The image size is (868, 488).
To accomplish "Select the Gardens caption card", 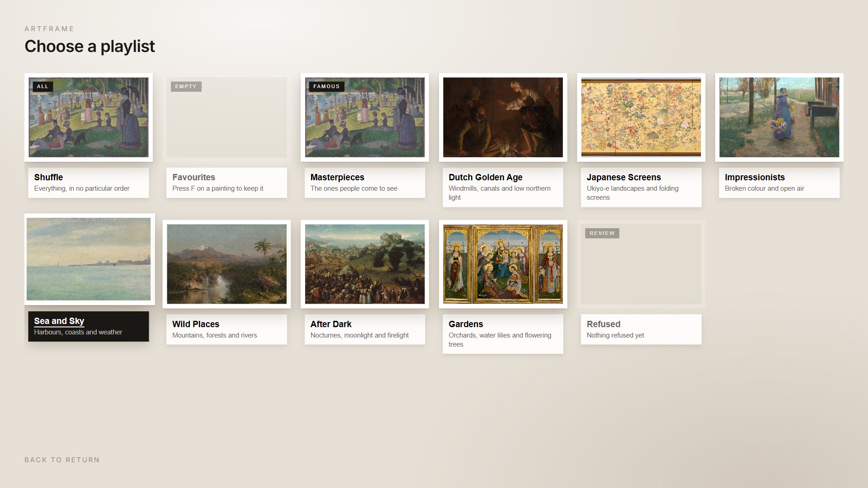I will [503, 334].
